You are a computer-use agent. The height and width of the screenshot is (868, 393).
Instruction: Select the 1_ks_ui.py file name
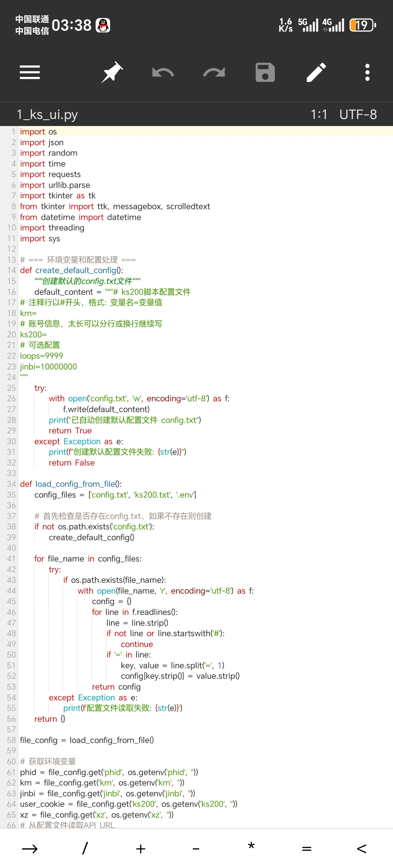point(47,115)
